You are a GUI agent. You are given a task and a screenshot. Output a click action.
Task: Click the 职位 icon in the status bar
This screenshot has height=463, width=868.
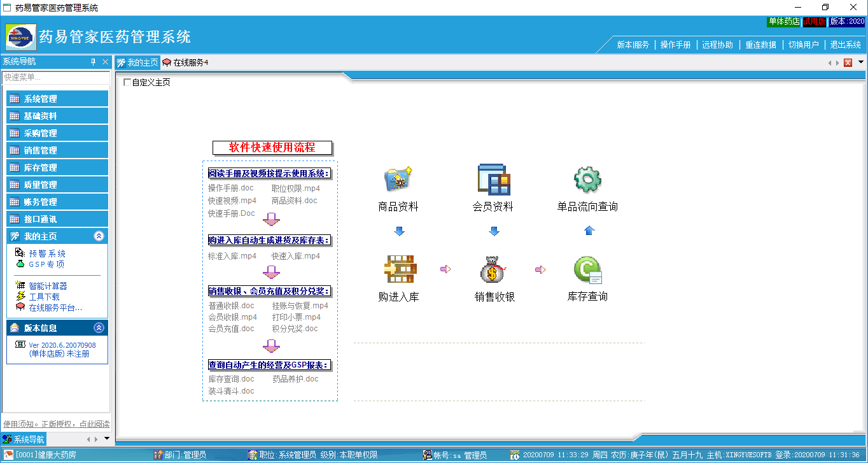click(x=253, y=455)
